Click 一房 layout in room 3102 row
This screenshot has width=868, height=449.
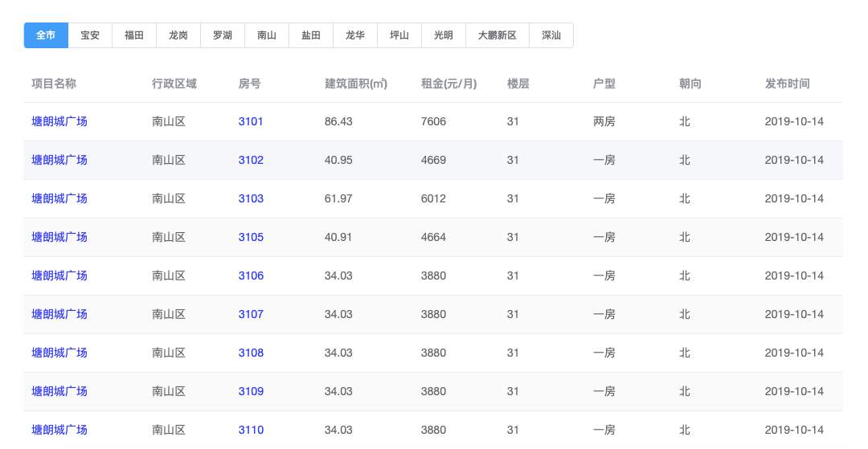(x=604, y=161)
